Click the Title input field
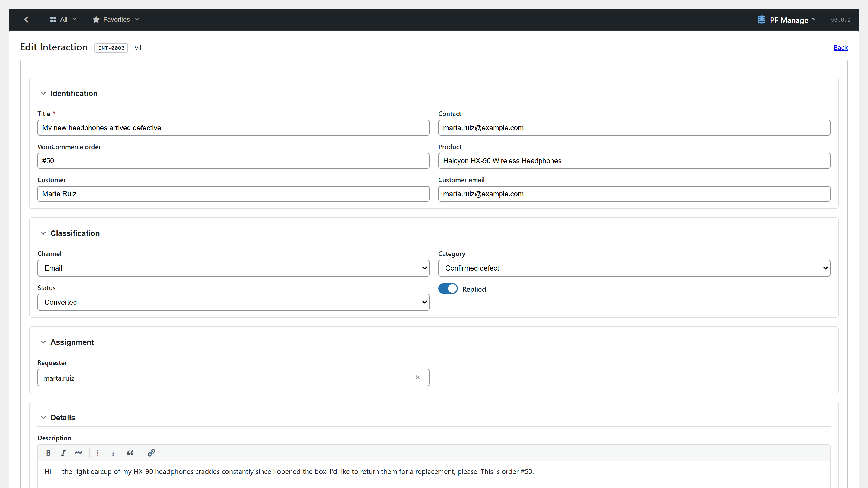The width and height of the screenshot is (868, 488). click(x=233, y=128)
